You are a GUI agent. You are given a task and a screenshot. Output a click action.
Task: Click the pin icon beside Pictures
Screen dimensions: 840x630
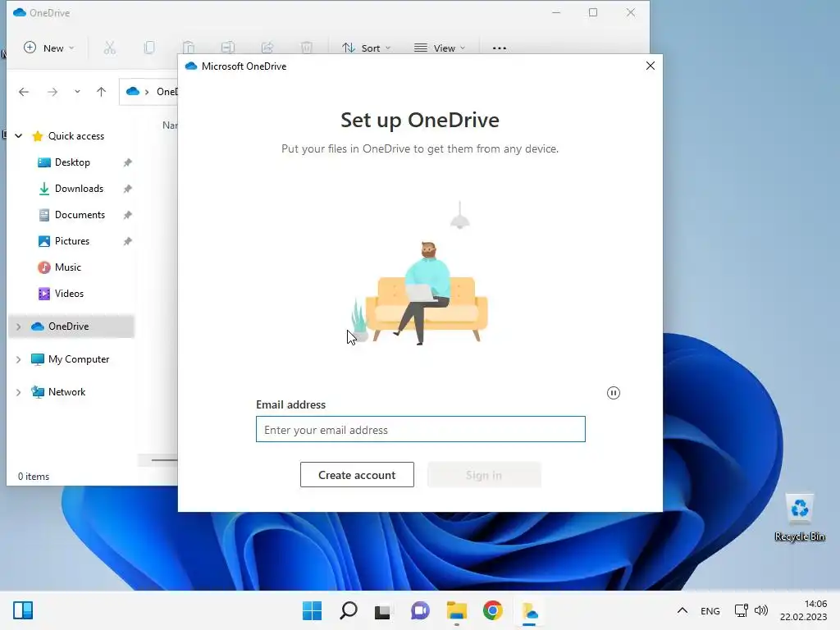[x=127, y=241]
